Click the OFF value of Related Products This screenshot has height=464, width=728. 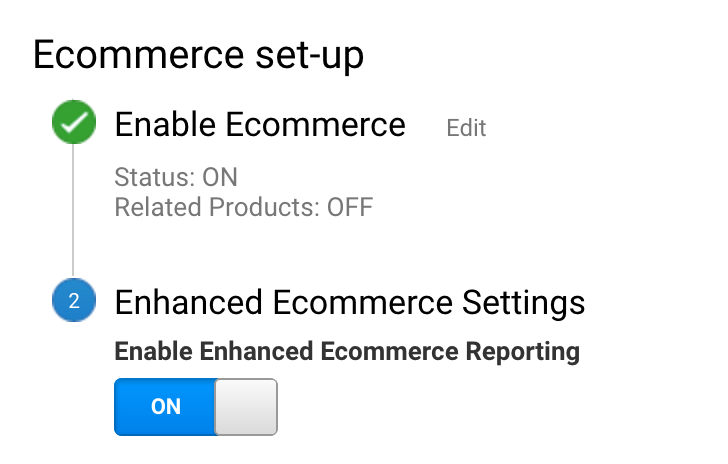(x=350, y=207)
